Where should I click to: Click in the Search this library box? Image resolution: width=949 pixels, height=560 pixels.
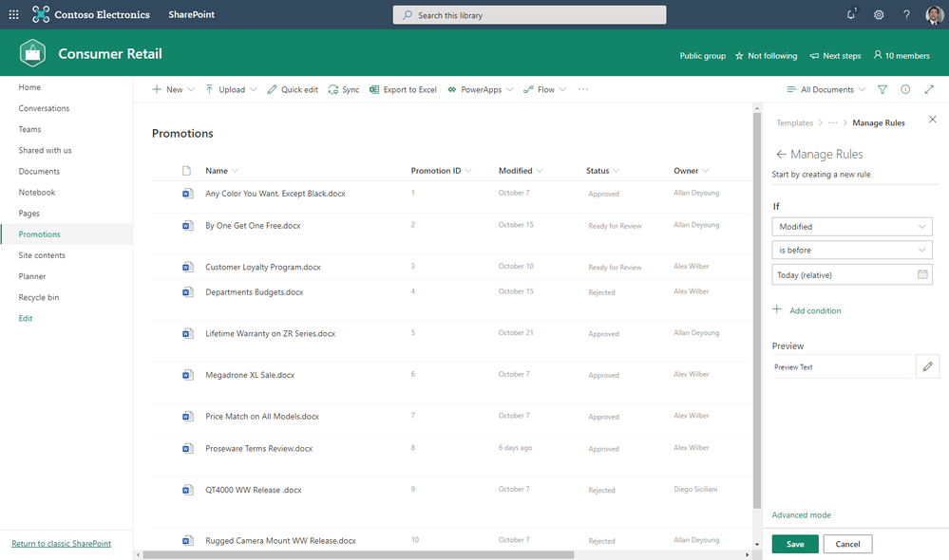click(x=529, y=15)
